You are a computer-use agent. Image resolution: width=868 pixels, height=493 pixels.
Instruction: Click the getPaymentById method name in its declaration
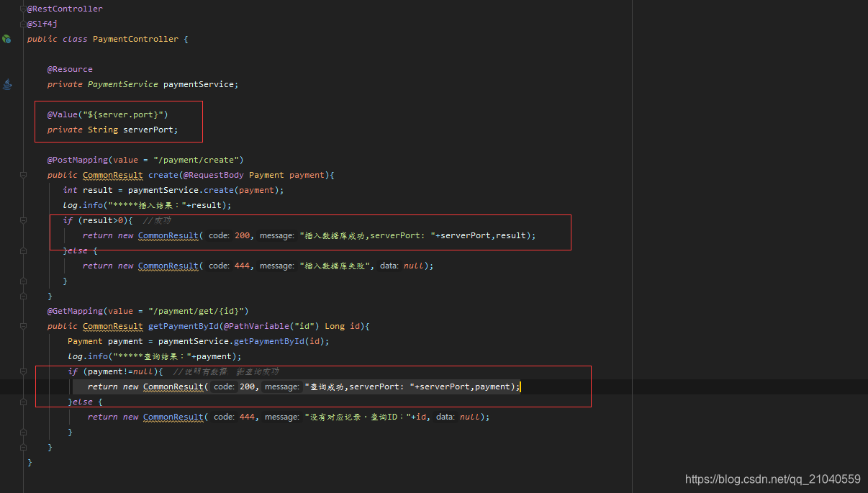coord(184,326)
